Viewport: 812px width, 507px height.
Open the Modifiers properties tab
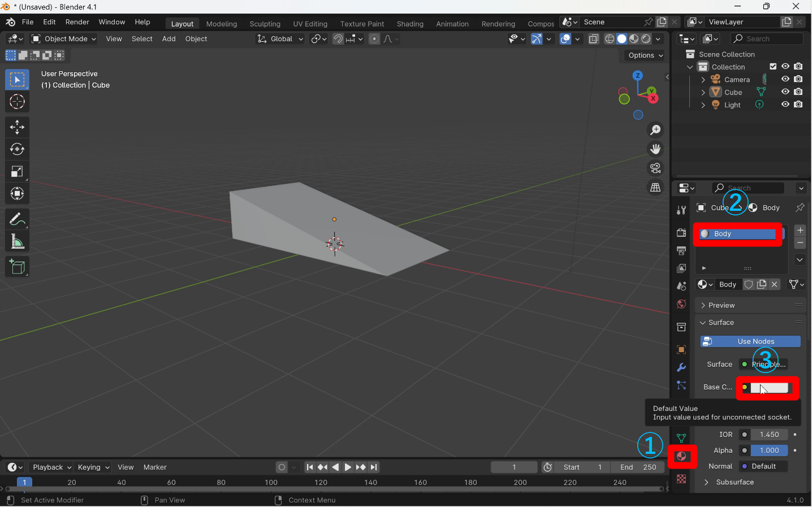[x=681, y=367]
